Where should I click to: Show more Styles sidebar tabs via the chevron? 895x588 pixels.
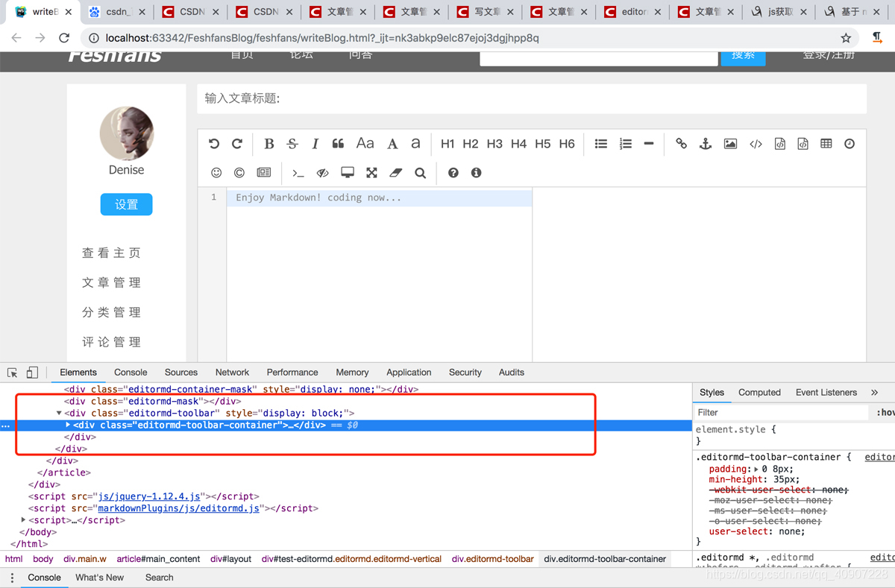[874, 393]
